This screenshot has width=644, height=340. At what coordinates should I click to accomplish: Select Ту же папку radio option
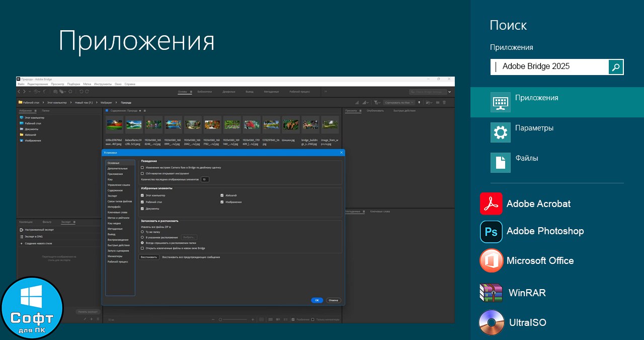point(142,232)
